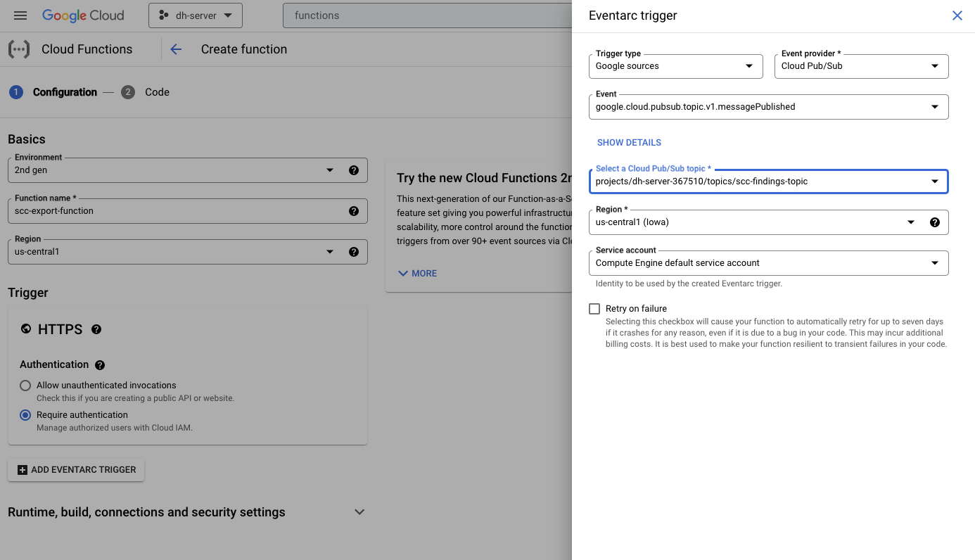The height and width of the screenshot is (560, 975).
Task: Open the Event provider Cloud Pub/Sub dropdown
Action: click(861, 66)
